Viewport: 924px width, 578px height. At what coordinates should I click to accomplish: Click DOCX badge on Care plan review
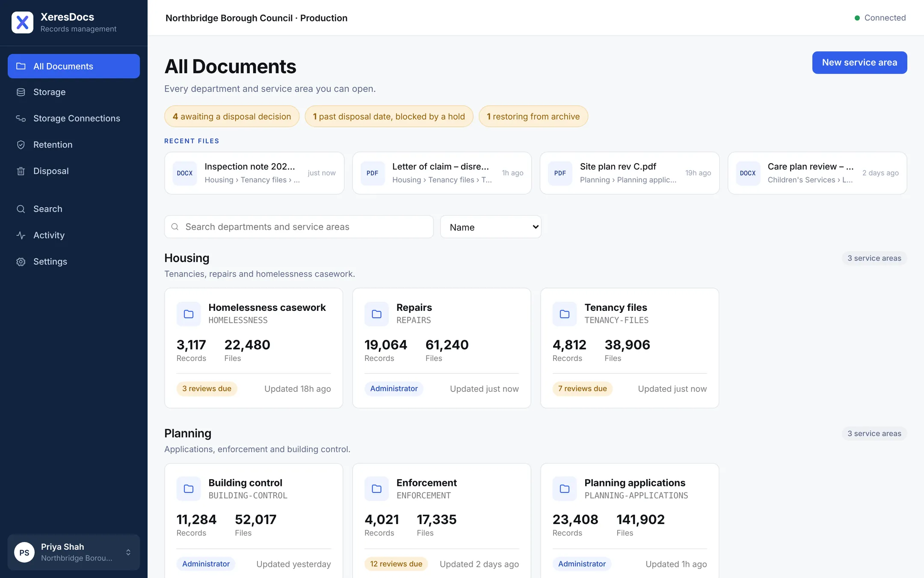point(748,173)
